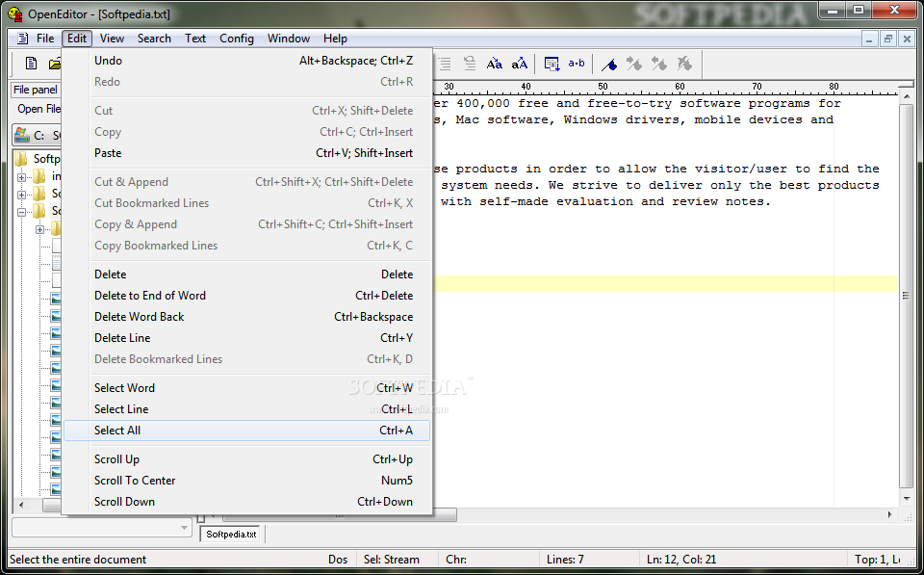Close the open Edit menu
This screenshot has width=924, height=575.
(77, 39)
